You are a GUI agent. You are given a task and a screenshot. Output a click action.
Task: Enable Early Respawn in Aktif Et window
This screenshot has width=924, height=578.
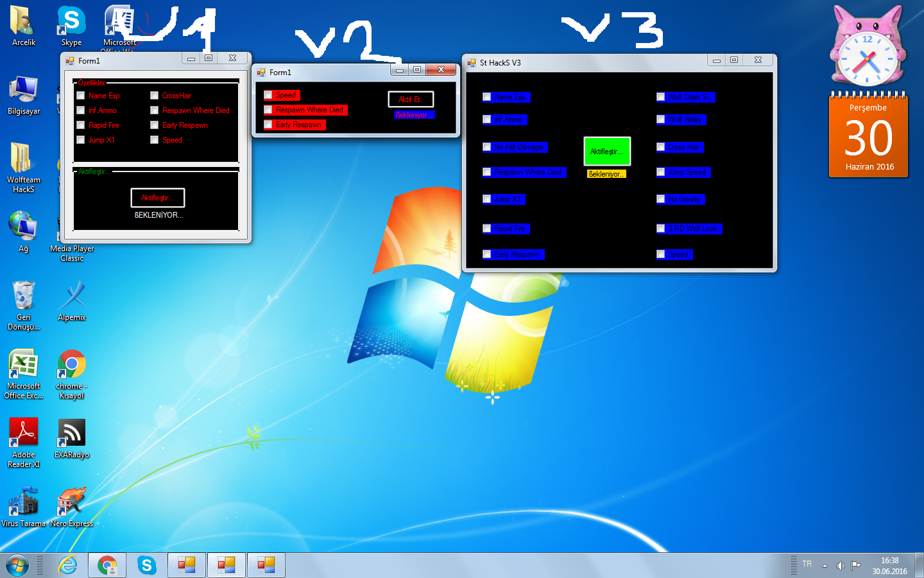pos(268,124)
